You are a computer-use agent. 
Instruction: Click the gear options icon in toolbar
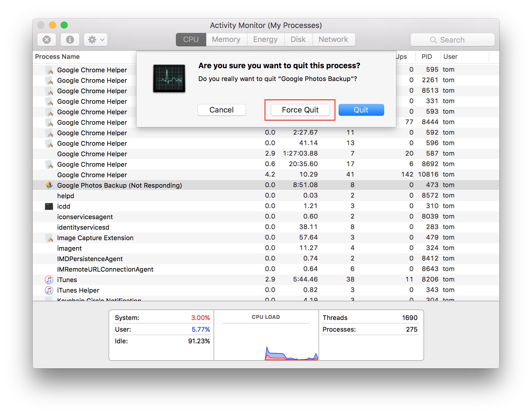pos(92,40)
